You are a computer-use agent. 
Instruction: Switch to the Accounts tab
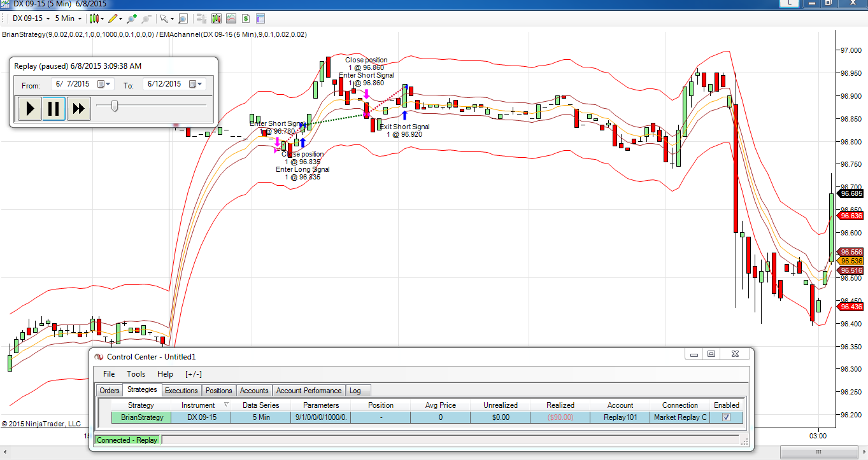(x=254, y=391)
